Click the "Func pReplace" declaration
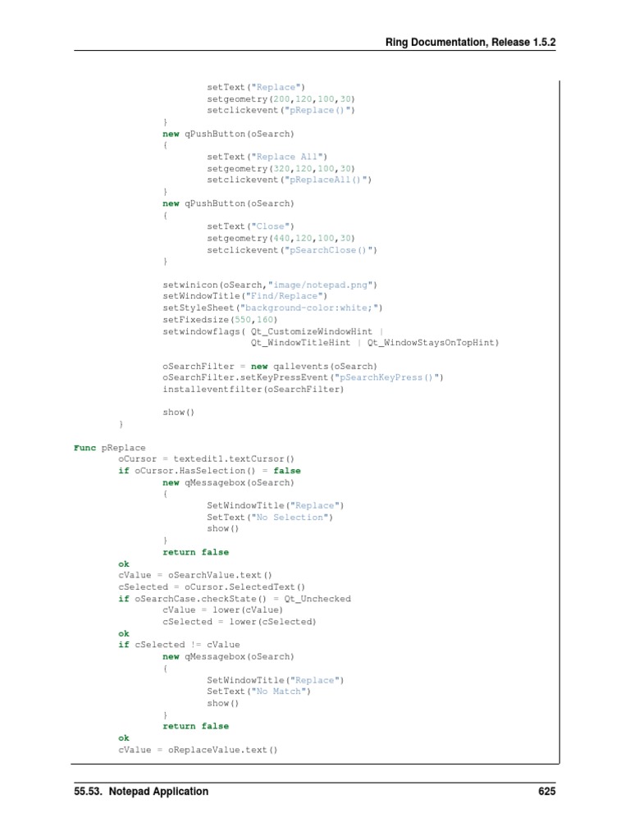 (110, 448)
